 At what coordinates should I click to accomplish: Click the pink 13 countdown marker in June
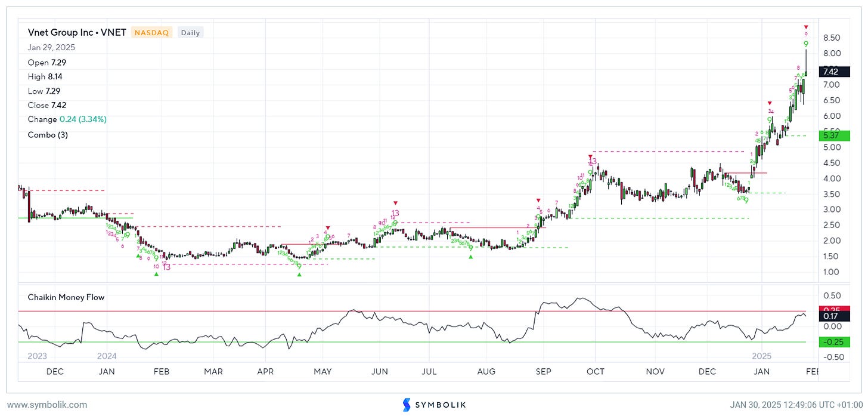point(395,213)
